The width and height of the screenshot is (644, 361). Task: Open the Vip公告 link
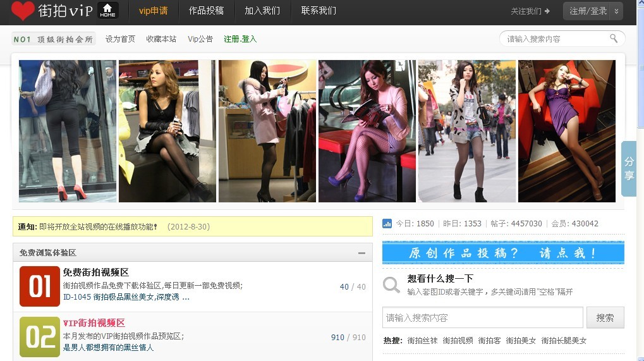coord(200,39)
